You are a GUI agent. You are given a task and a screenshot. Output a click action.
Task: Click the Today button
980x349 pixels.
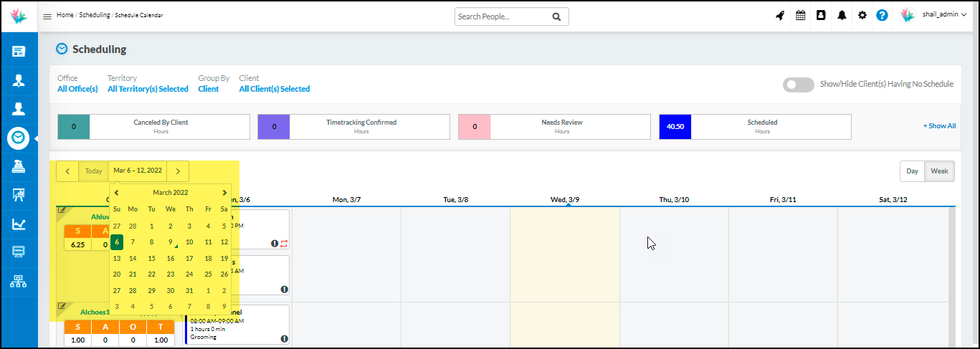(x=94, y=171)
